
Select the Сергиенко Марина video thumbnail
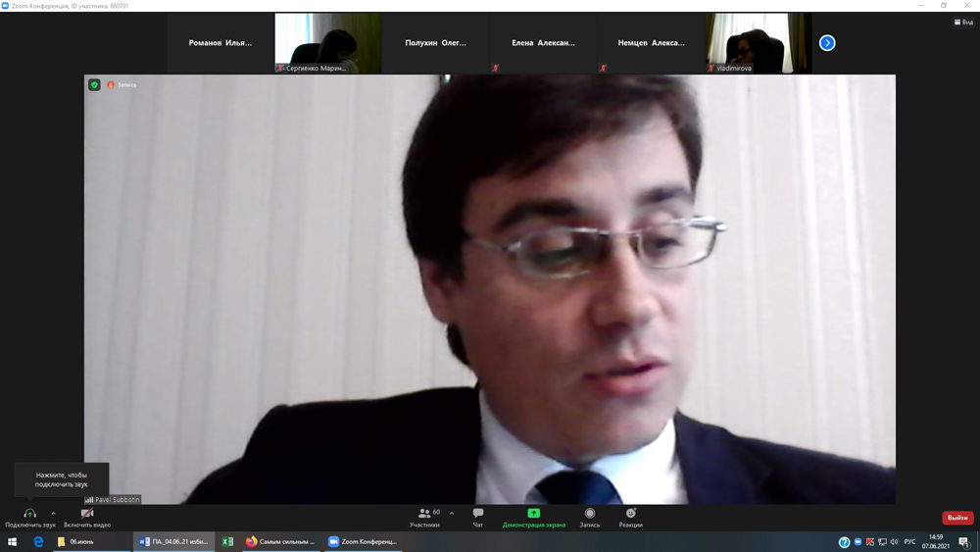click(x=328, y=43)
